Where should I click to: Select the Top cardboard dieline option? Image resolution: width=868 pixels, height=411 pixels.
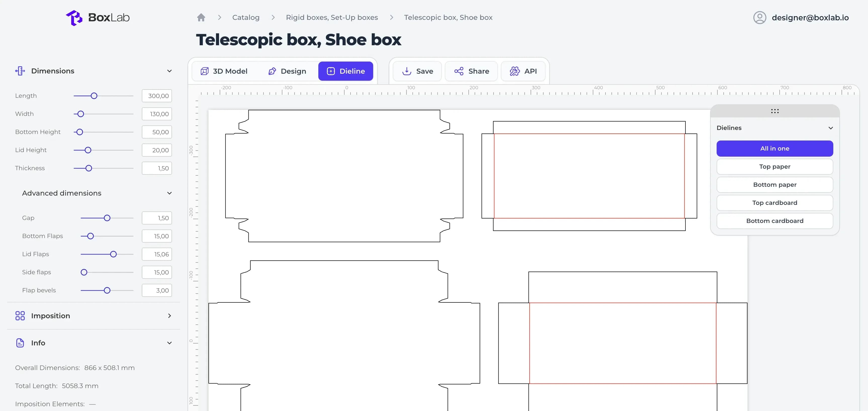775,203
